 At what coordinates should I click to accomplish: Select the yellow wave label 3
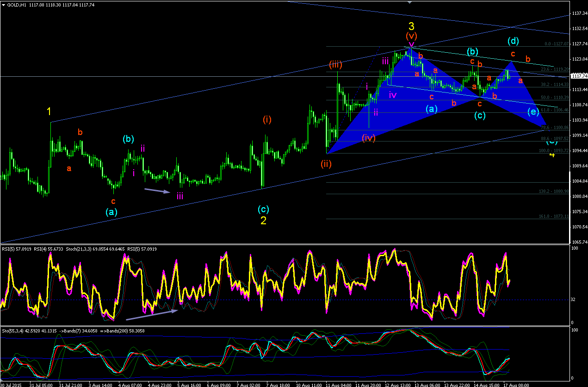point(411,27)
